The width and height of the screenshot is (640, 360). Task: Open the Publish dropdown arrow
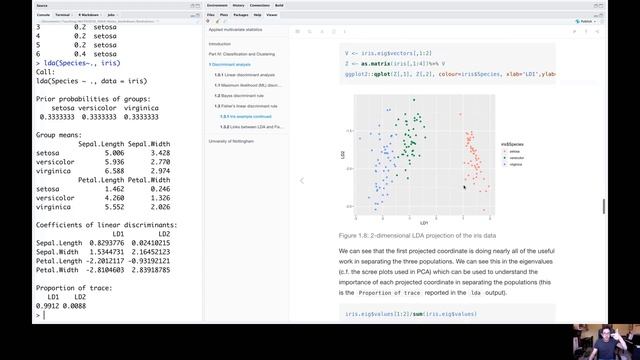coord(595,21)
